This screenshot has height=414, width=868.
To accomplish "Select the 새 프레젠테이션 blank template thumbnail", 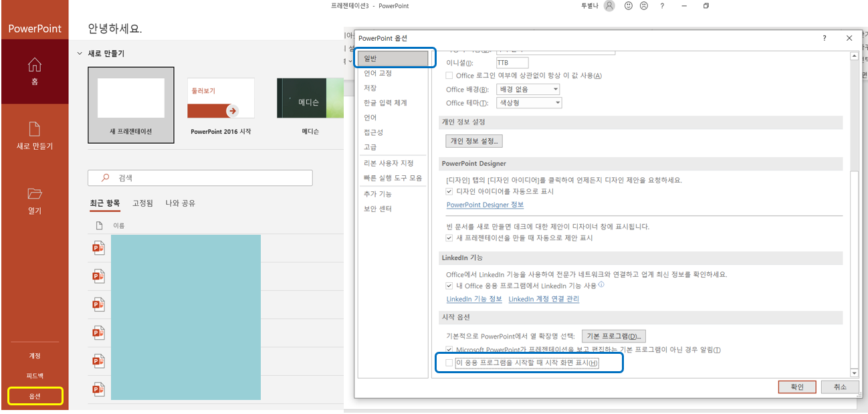I will [131, 105].
